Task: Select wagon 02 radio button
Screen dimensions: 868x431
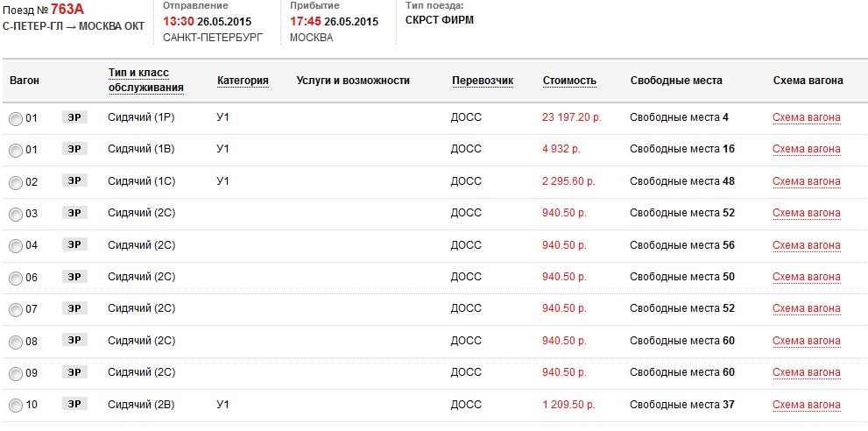Action: click(16, 182)
